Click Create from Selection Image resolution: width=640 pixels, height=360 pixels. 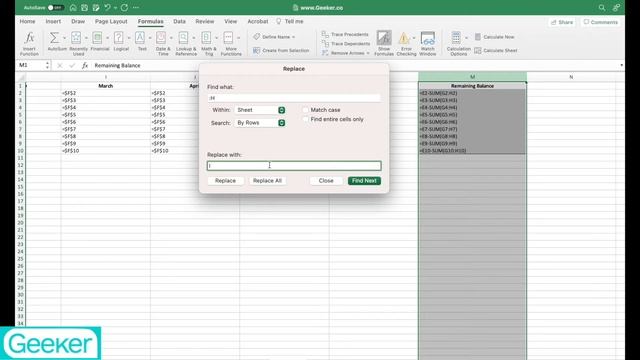281,51
